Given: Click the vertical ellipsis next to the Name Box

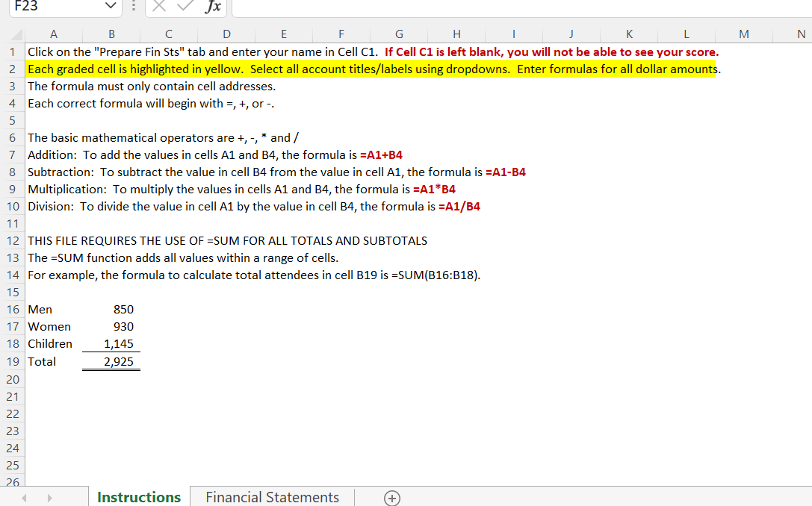Looking at the screenshot, I should coord(132,7).
